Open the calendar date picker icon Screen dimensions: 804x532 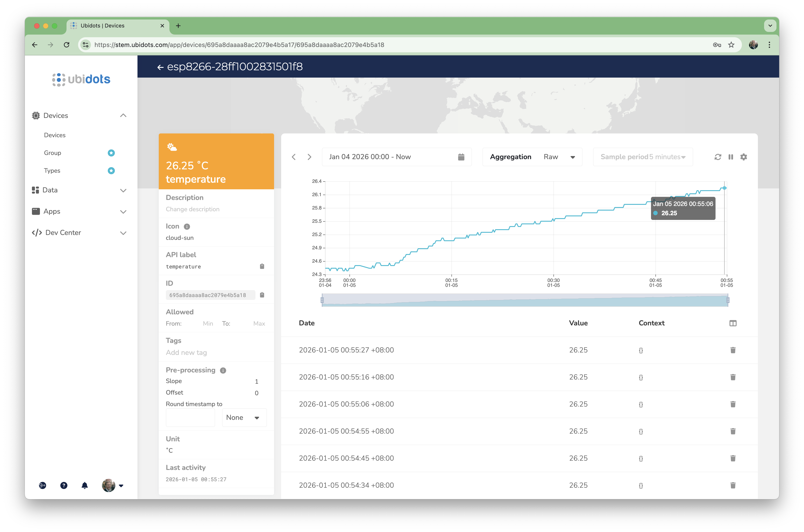[x=461, y=157]
